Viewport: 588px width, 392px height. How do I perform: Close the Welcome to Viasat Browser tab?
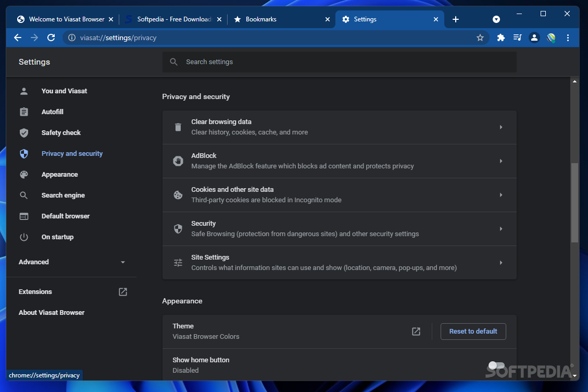point(111,19)
